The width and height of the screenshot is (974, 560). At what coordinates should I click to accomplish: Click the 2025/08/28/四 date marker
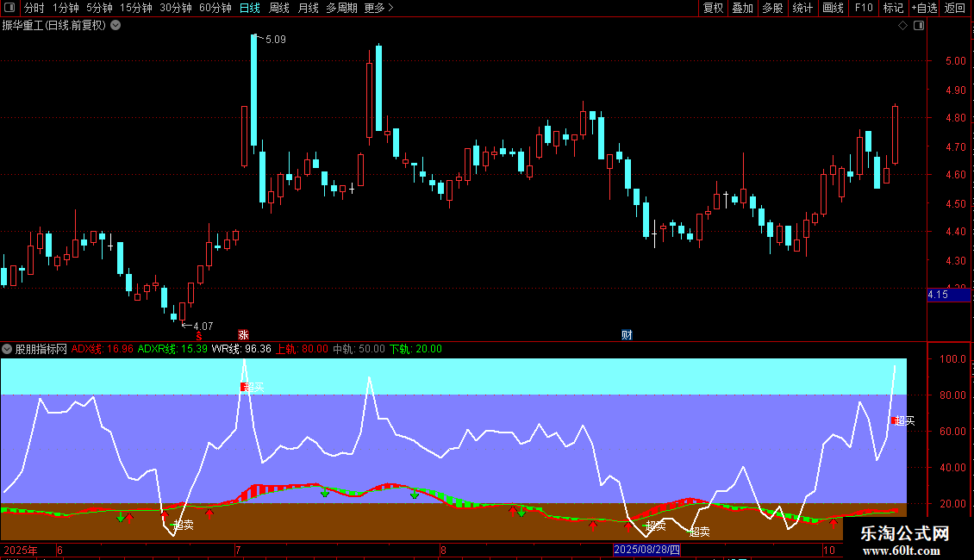[646, 550]
